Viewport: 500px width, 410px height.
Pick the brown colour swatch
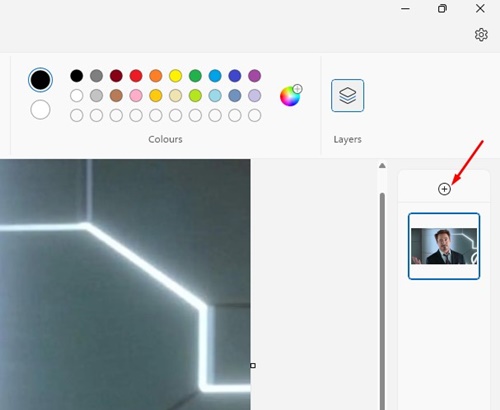(x=116, y=96)
